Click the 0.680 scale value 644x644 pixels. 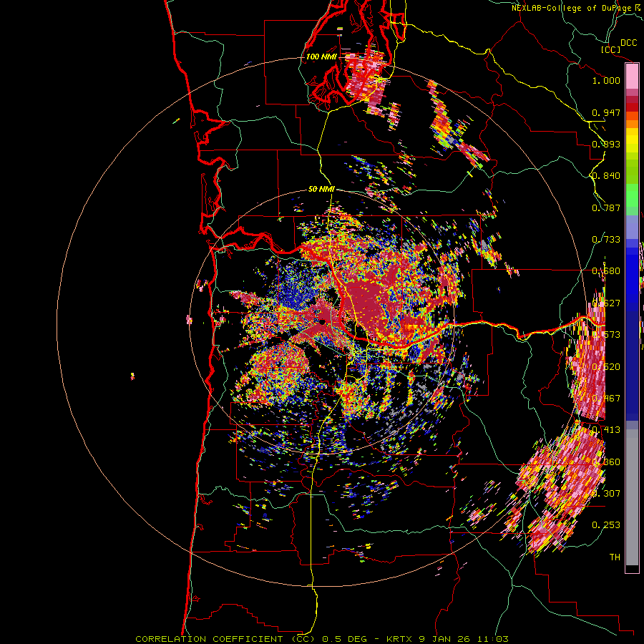pyautogui.click(x=606, y=271)
